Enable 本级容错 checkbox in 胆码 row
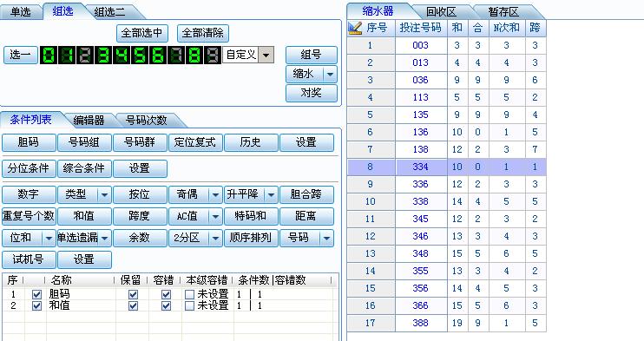This screenshot has height=341, width=644. [x=189, y=294]
